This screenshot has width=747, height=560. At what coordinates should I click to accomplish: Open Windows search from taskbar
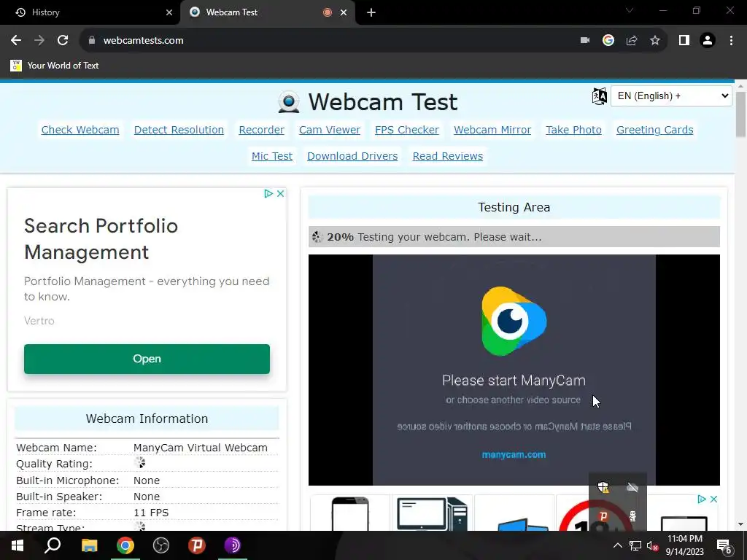(x=53, y=545)
